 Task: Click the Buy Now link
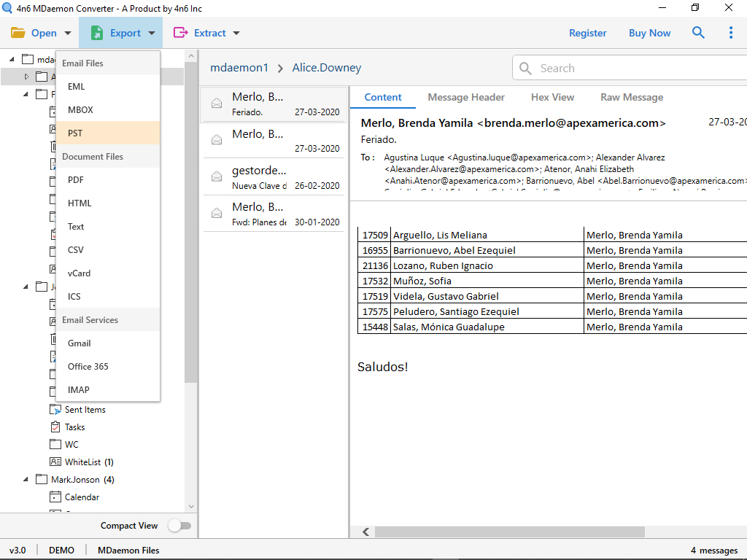pyautogui.click(x=649, y=33)
